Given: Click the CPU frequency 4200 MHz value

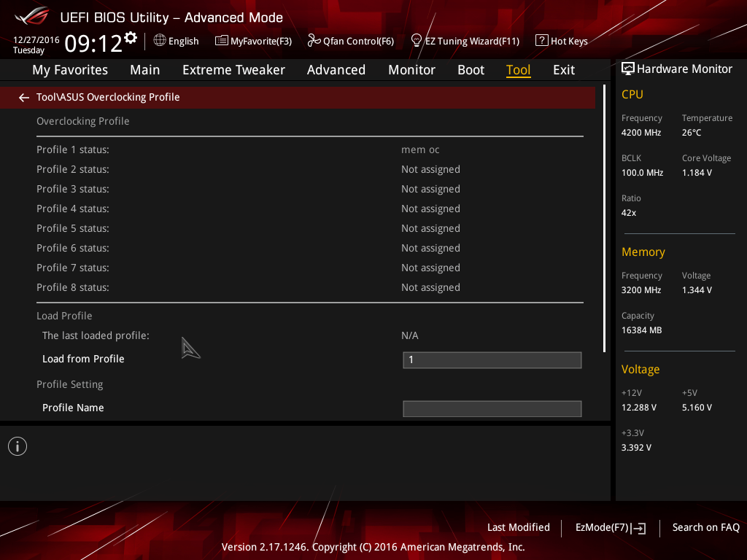Looking at the screenshot, I should pos(641,133).
